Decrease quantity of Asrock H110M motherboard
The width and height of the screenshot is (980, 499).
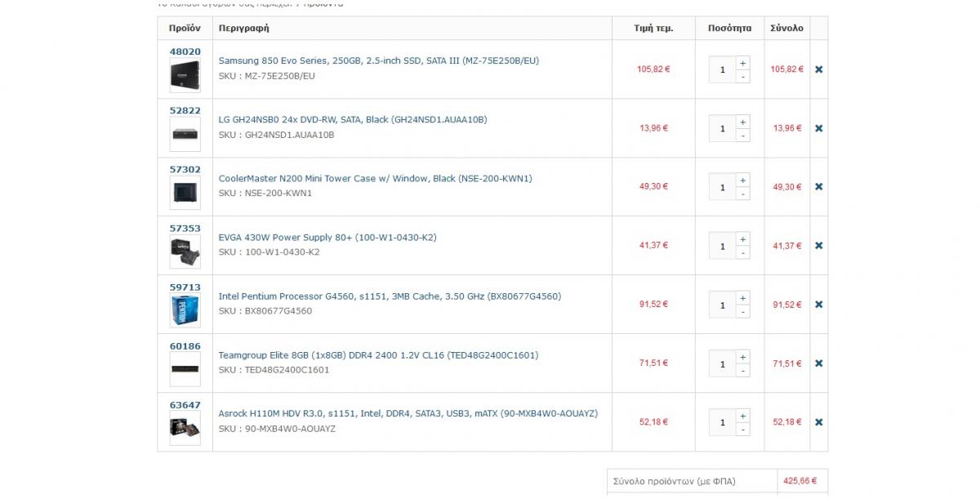coord(742,430)
